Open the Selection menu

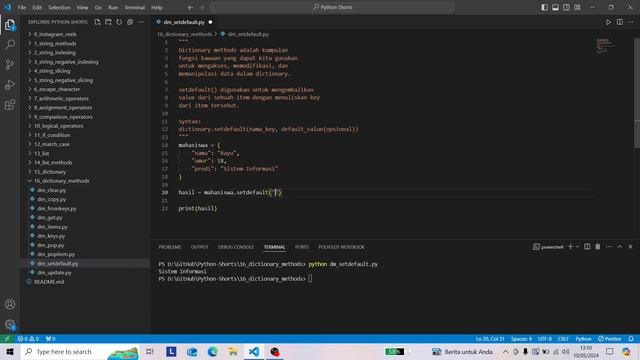pos(59,7)
